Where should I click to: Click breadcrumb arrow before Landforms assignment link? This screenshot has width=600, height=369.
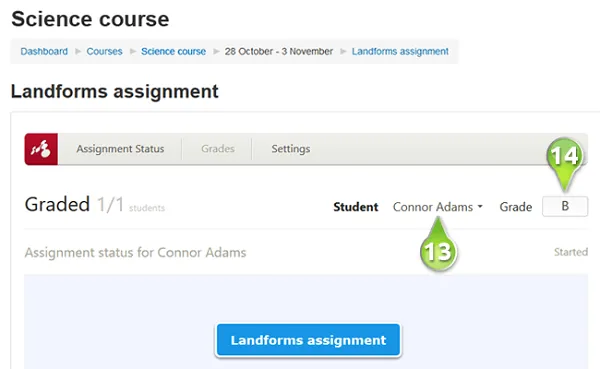point(343,51)
